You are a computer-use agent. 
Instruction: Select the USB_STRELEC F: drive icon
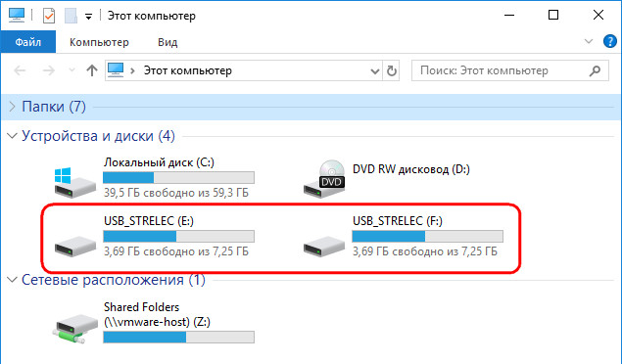324,246
